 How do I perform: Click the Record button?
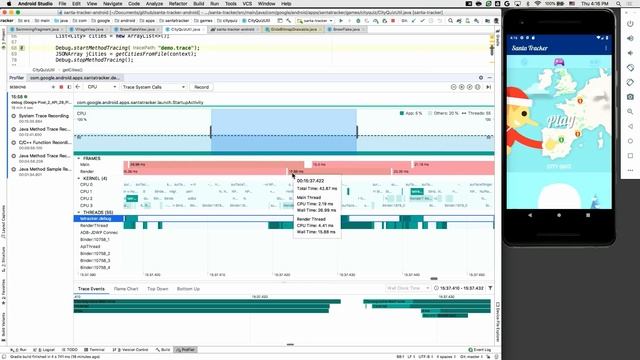tap(201, 87)
